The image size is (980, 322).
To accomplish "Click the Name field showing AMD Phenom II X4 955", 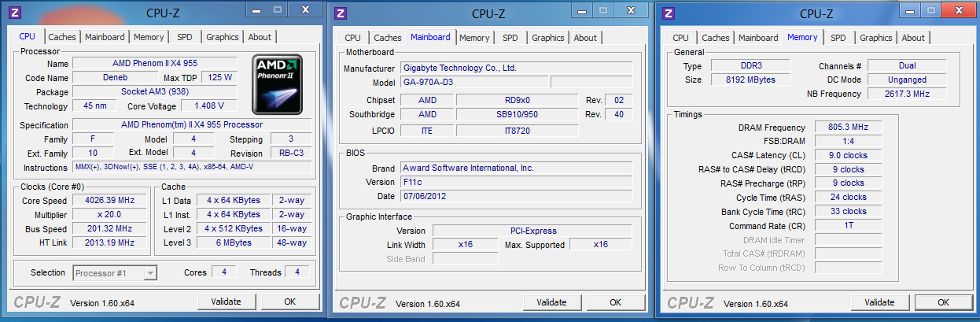I will coord(155,63).
